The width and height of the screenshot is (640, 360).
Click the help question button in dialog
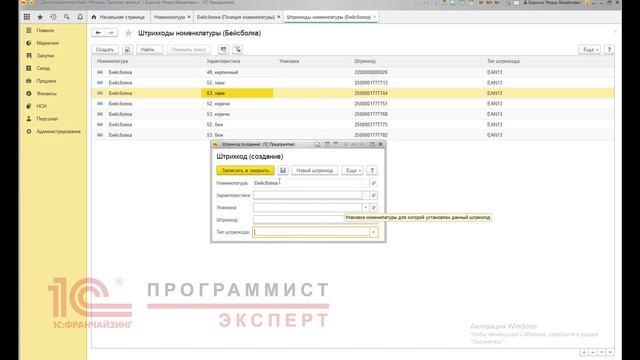(x=372, y=170)
